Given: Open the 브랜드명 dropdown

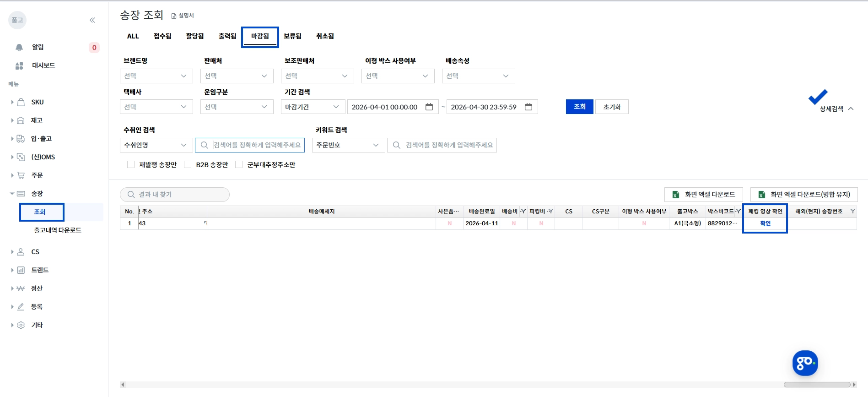Looking at the screenshot, I should click(x=156, y=76).
